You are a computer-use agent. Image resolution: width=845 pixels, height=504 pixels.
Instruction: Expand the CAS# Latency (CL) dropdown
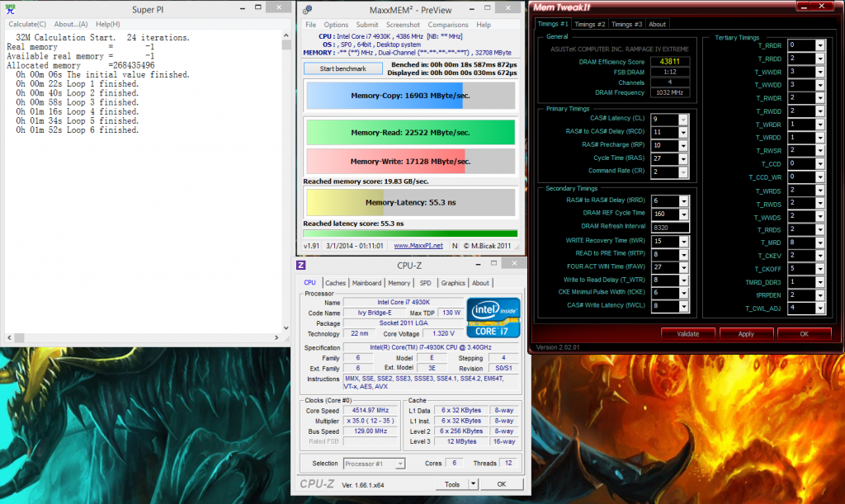point(682,120)
